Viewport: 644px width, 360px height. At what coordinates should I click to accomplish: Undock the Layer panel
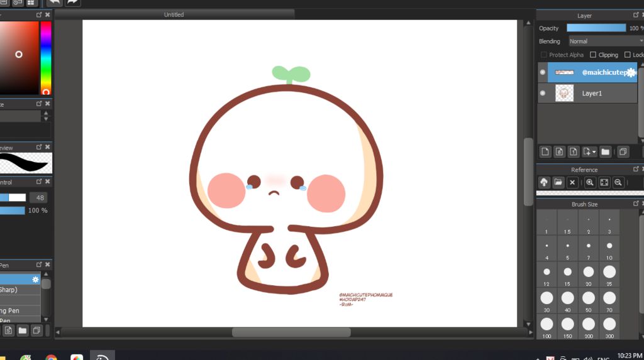(x=636, y=15)
